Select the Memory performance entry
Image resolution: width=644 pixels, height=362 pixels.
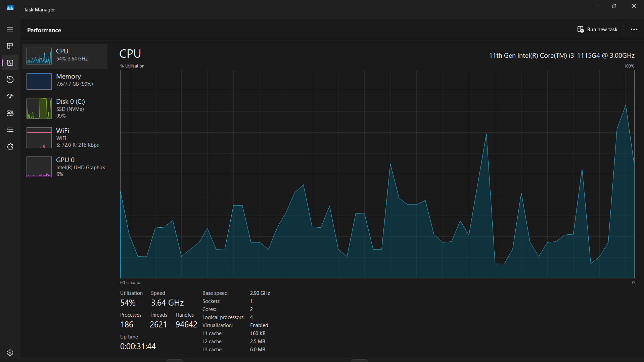coord(65,81)
